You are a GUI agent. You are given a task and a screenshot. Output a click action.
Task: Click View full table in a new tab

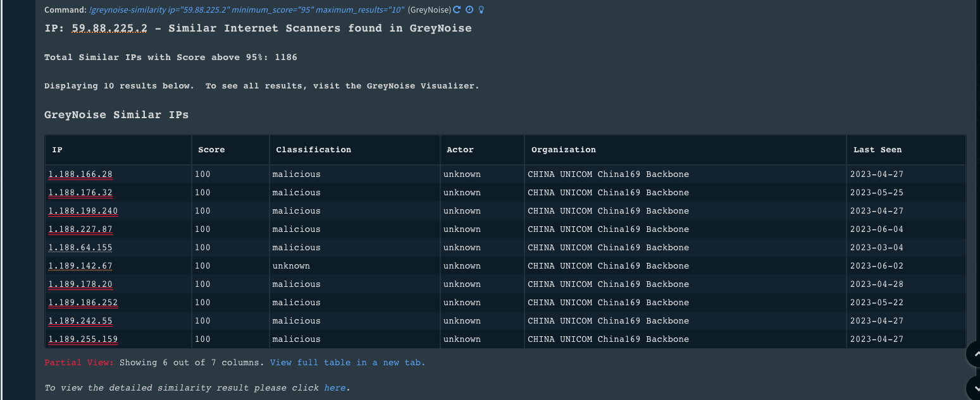pos(347,363)
